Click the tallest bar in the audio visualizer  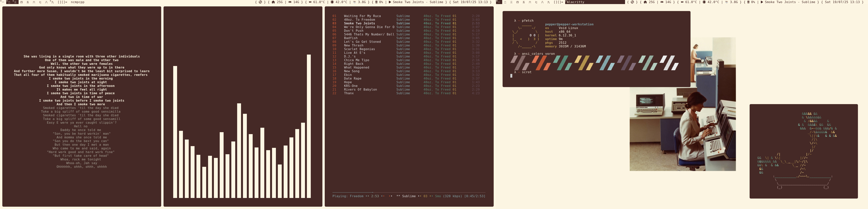coord(309,126)
